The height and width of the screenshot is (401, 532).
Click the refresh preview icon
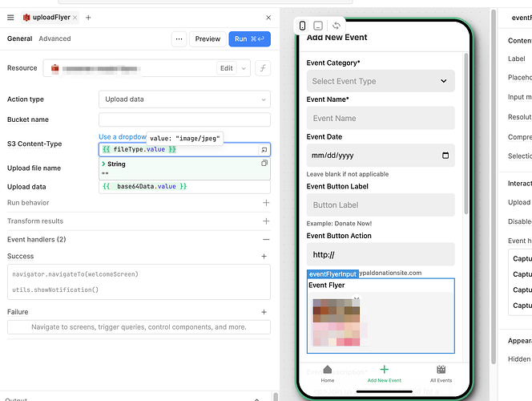[337, 26]
